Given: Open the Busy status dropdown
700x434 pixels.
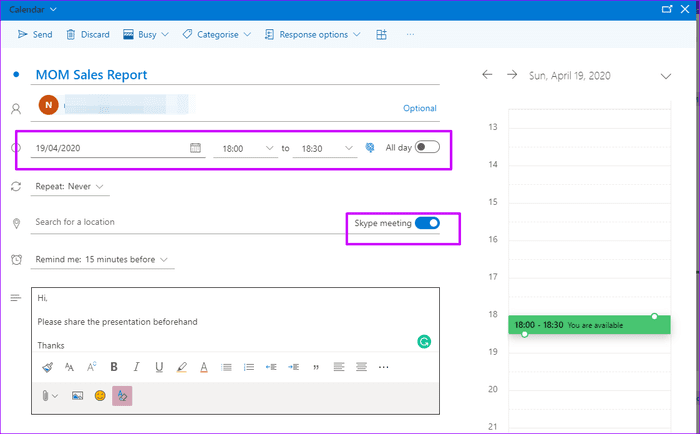Looking at the screenshot, I should (x=146, y=34).
